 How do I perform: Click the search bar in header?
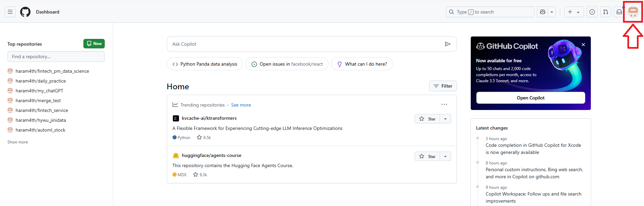(x=490, y=12)
